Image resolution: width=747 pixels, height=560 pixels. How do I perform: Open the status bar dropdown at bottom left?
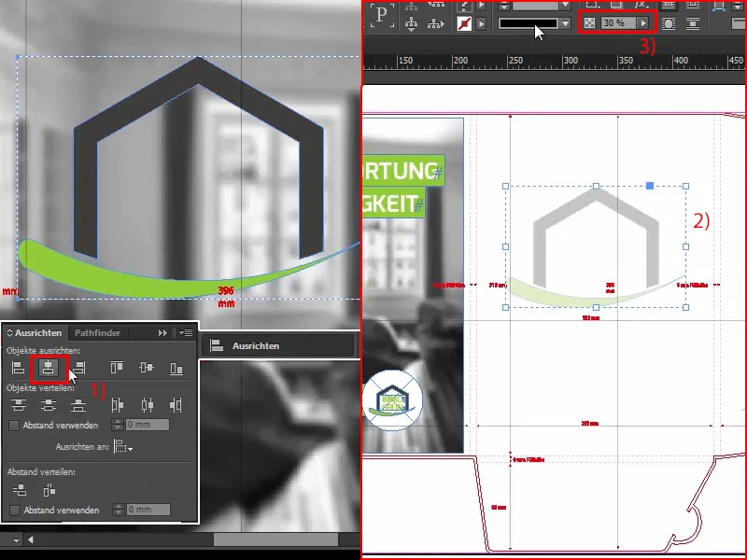click(16, 540)
